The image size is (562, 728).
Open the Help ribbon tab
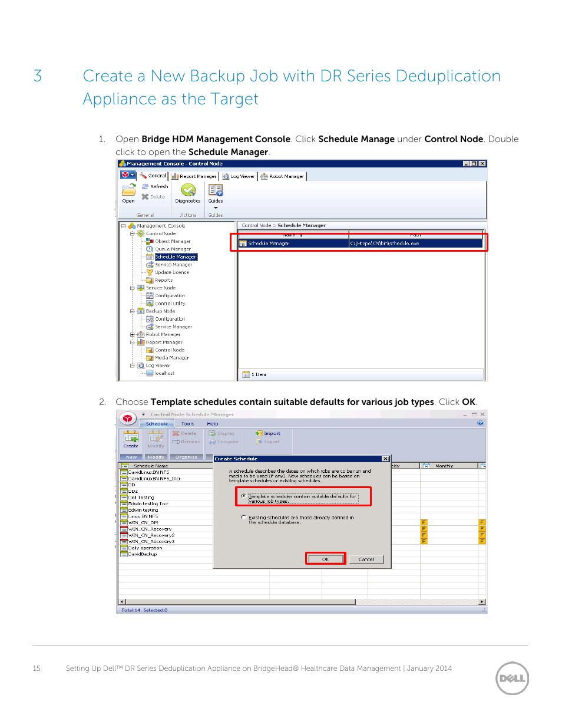pyautogui.click(x=213, y=424)
